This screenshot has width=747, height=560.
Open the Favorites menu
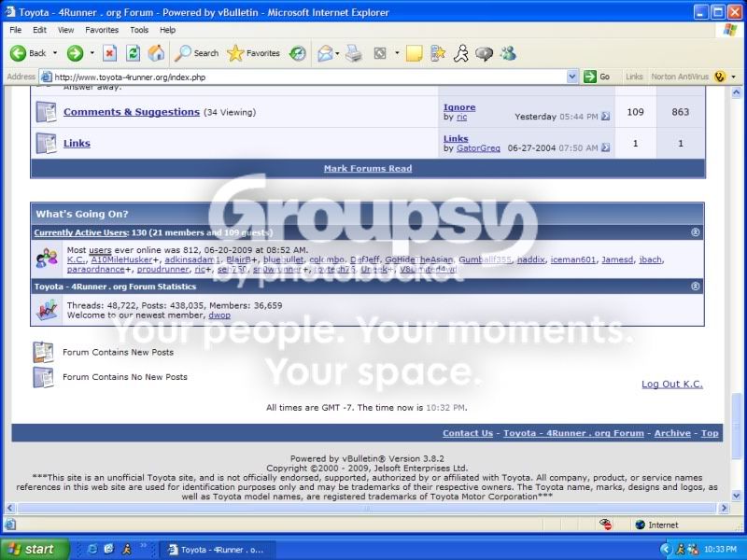(x=102, y=30)
